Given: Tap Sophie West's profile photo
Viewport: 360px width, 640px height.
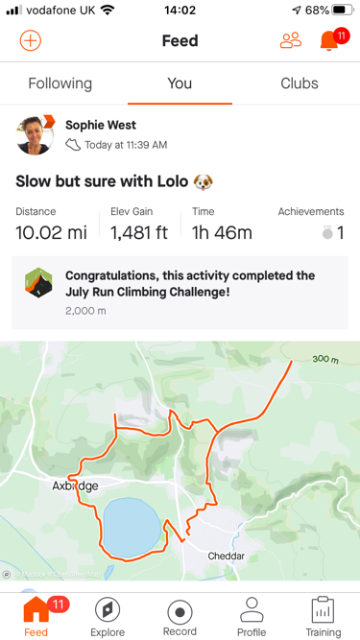Looking at the screenshot, I should click(x=35, y=136).
